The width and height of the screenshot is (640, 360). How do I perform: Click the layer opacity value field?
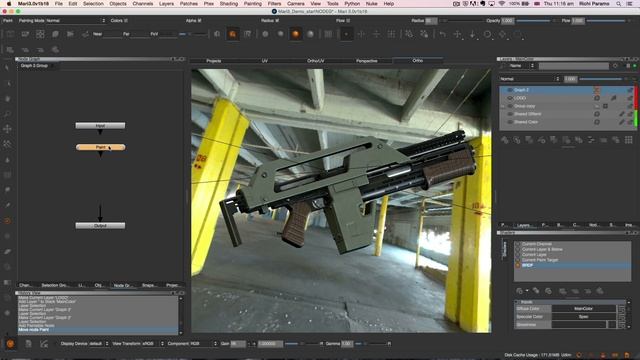click(570, 79)
